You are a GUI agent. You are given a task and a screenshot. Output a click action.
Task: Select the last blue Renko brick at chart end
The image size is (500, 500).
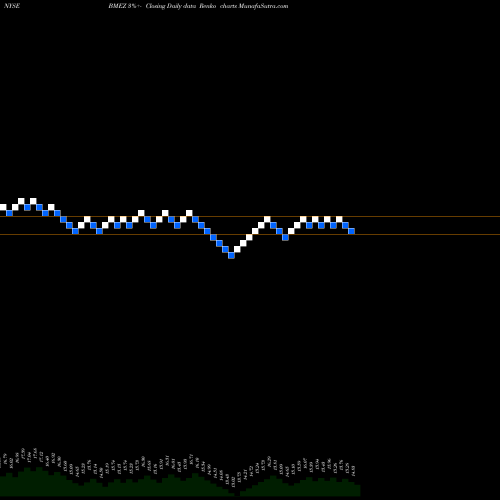[352, 231]
